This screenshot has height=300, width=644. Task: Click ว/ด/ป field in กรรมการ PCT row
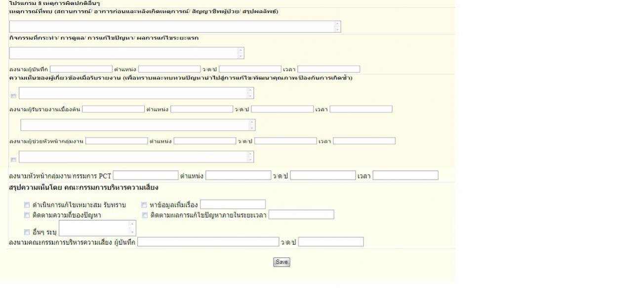322,175
